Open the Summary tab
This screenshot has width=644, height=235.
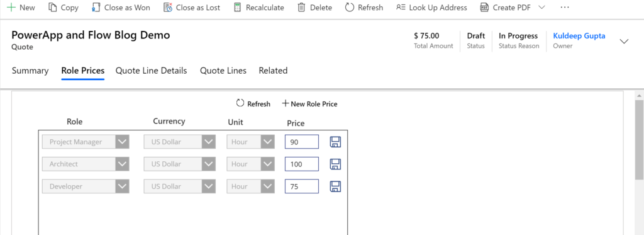click(30, 71)
